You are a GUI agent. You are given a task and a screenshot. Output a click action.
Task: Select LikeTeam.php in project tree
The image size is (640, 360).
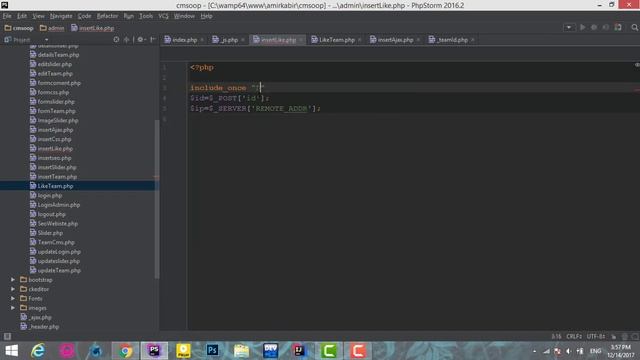click(55, 186)
